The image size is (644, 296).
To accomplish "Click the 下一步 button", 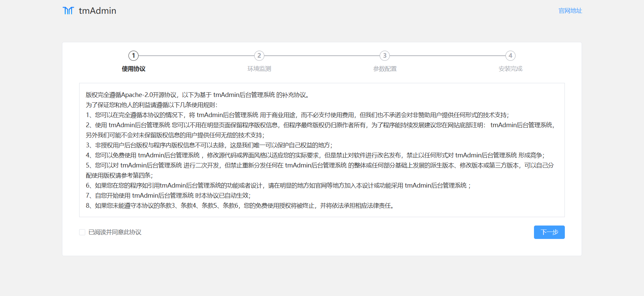I will pyautogui.click(x=549, y=232).
